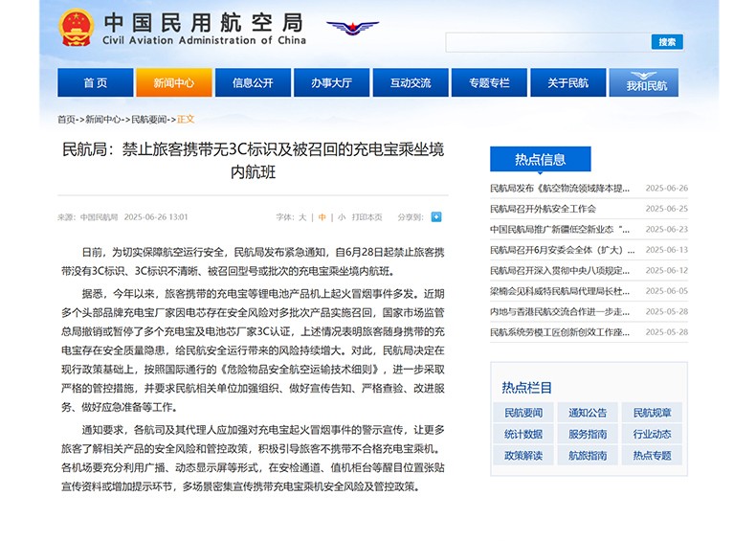
Task: Go to 新闻中心 in breadcrumb
Action: 102,119
